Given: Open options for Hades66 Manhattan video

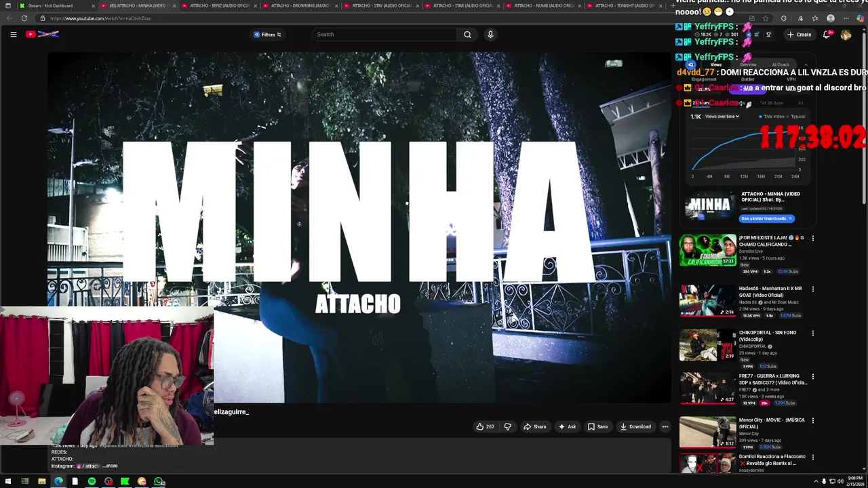Looking at the screenshot, I should coord(812,289).
